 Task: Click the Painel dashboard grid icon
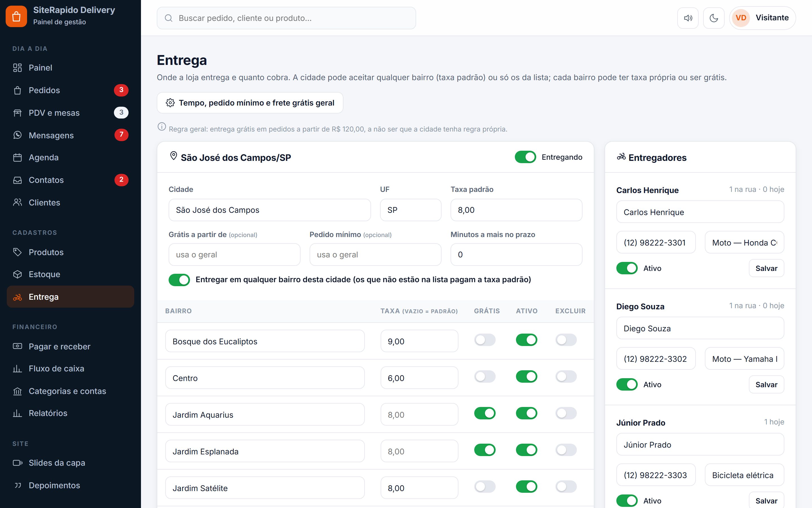17,68
